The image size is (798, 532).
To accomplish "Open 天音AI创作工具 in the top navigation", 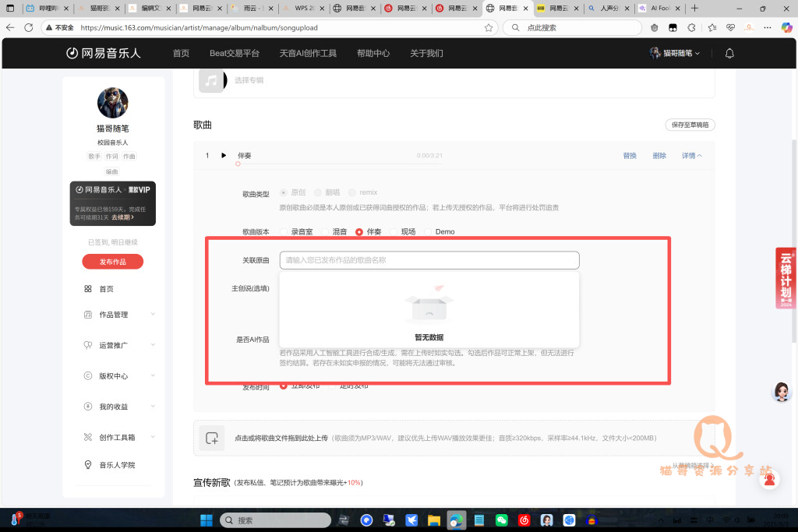I will pyautogui.click(x=308, y=53).
